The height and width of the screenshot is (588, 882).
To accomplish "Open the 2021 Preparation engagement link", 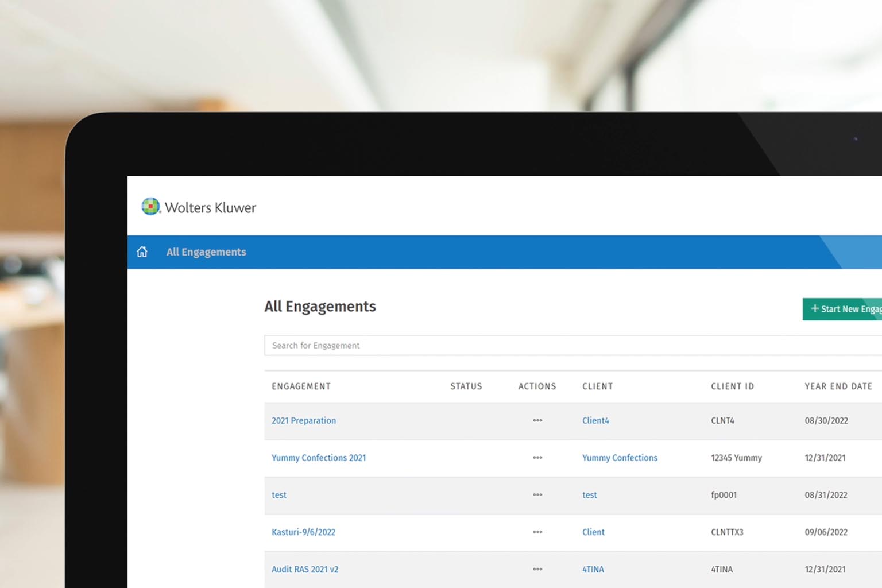I will [x=304, y=421].
